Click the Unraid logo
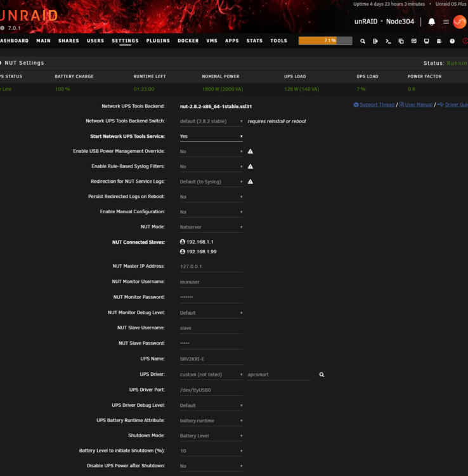The height and width of the screenshot is (476, 468). coord(29,16)
